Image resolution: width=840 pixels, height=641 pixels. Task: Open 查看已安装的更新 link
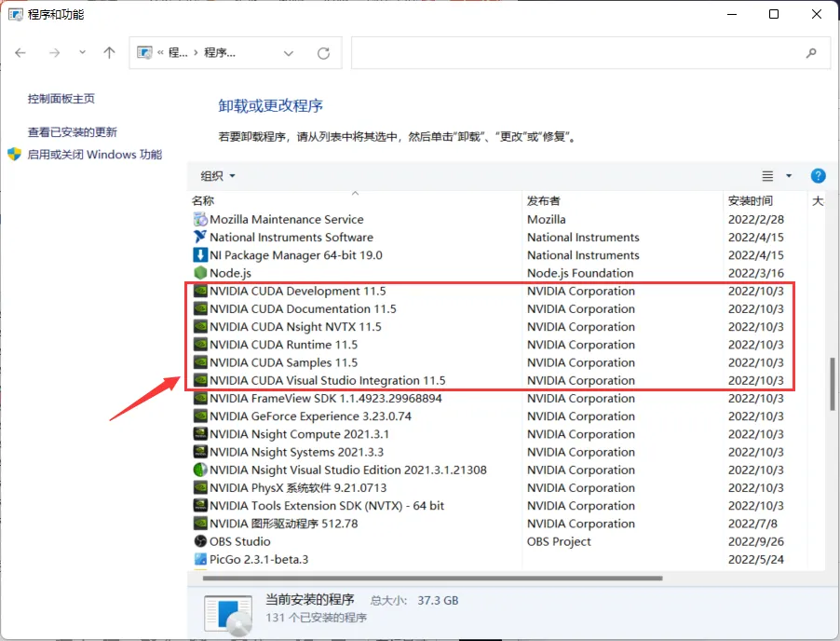[x=73, y=132]
